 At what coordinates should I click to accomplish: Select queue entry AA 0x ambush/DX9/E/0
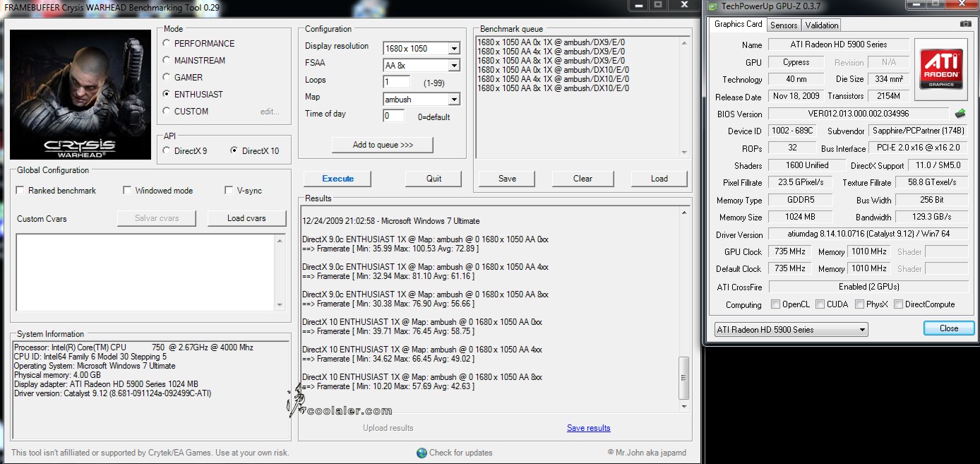551,42
